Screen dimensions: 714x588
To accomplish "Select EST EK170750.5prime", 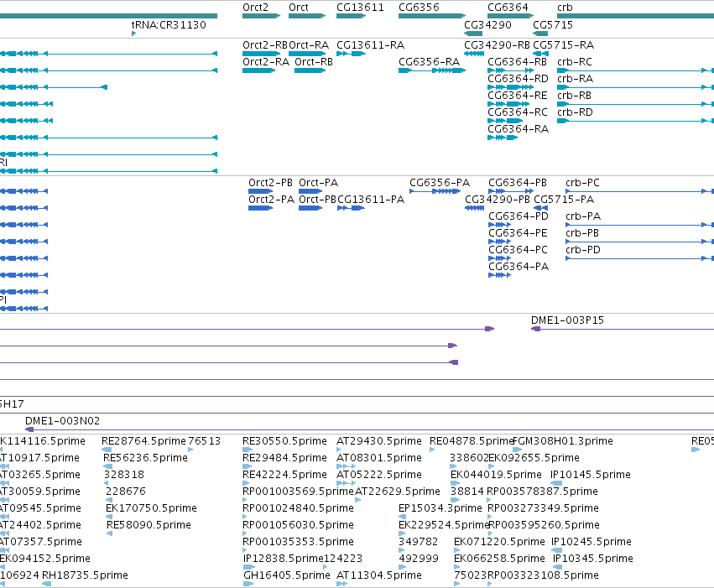I will pyautogui.click(x=109, y=517).
